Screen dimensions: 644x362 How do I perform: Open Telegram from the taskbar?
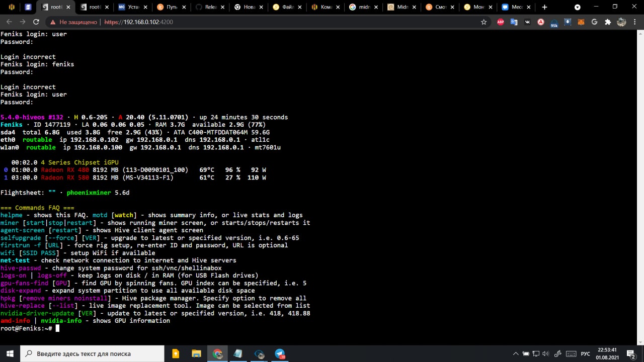click(280, 353)
